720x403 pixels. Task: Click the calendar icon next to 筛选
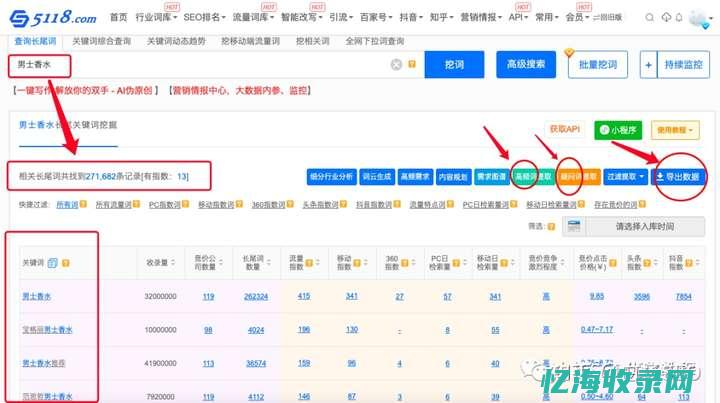(573, 226)
